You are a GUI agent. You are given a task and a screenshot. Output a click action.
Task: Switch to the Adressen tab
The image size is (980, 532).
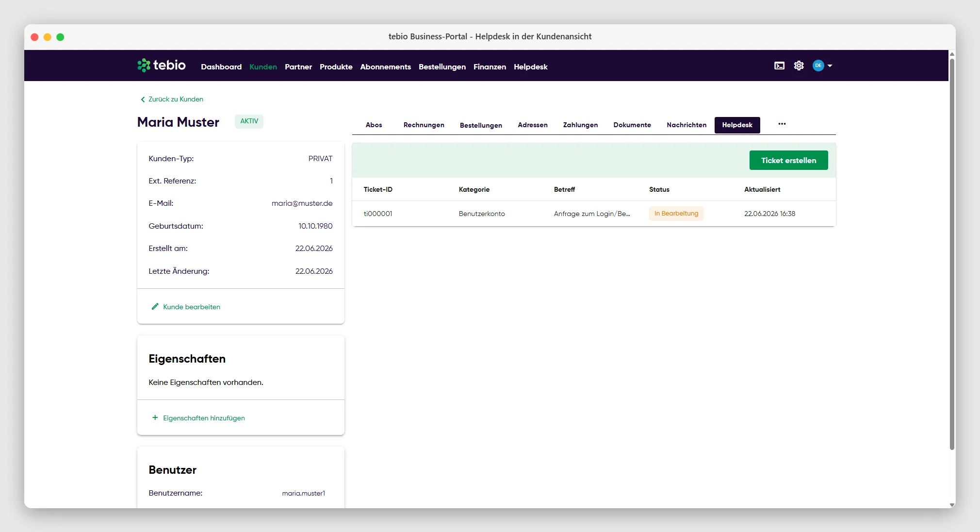(532, 125)
